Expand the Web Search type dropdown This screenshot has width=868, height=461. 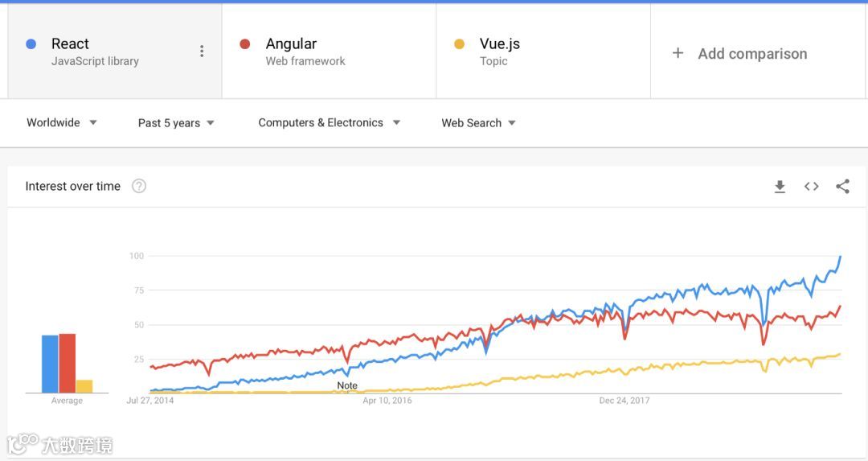coord(478,123)
